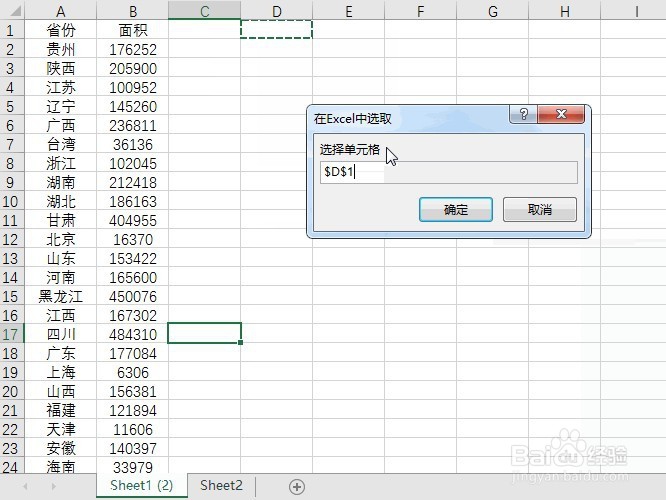Add a new sheet with plus icon
666x500 pixels.
pos(297,486)
